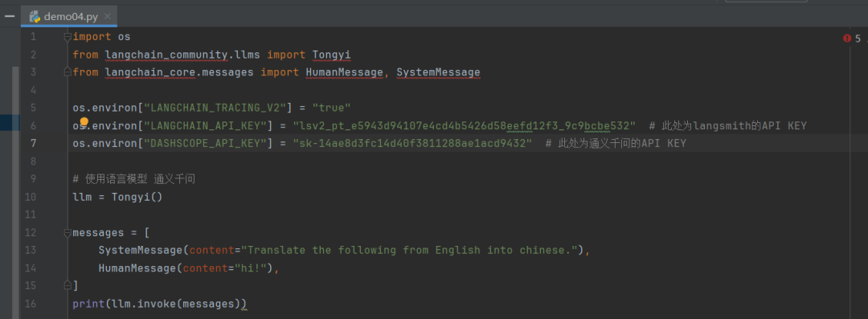
Task: Click "llm.invoke(messages)" on line 16
Action: (x=176, y=304)
